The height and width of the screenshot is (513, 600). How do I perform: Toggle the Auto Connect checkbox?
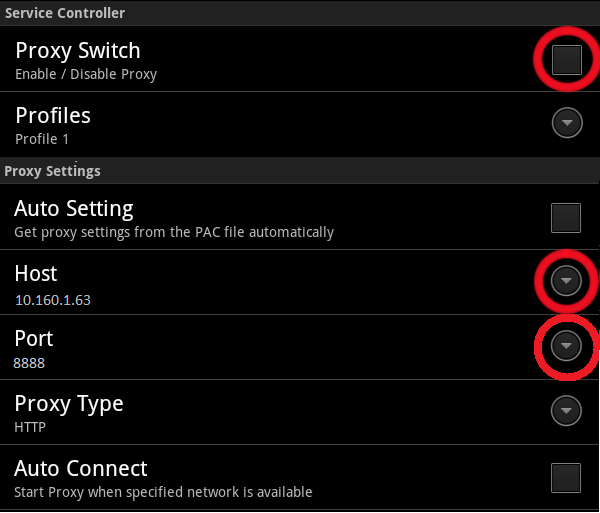(x=566, y=478)
